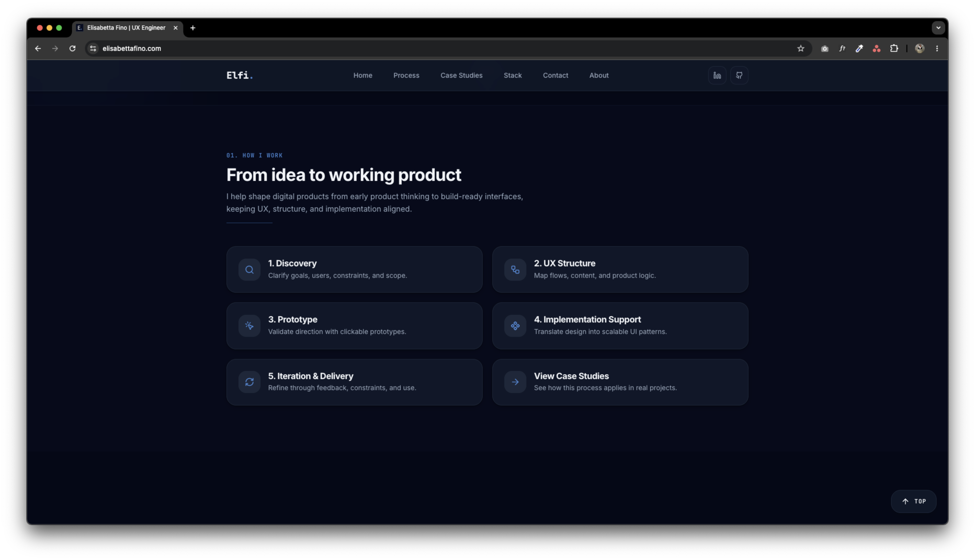Click the paragraph starting I help shape digital products
975x560 pixels.
tap(375, 203)
